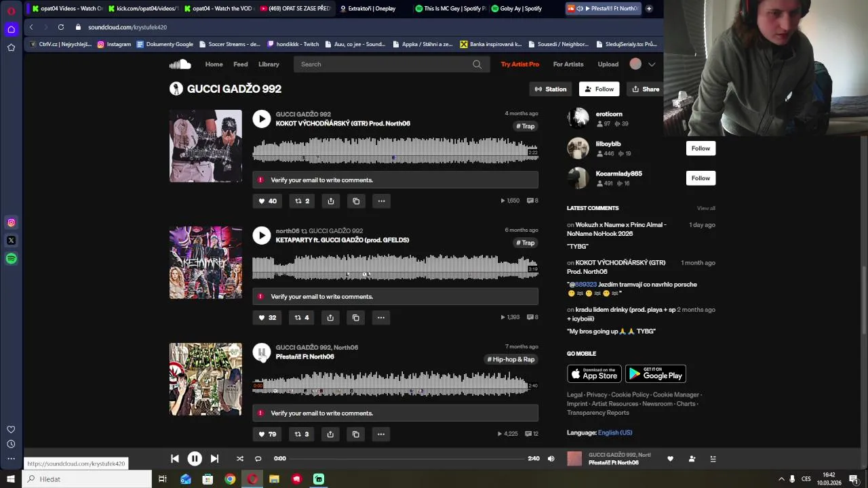Play KETAPARTY ft. GUCCI GADŽO track
The height and width of the screenshot is (488, 868).
pyautogui.click(x=262, y=235)
